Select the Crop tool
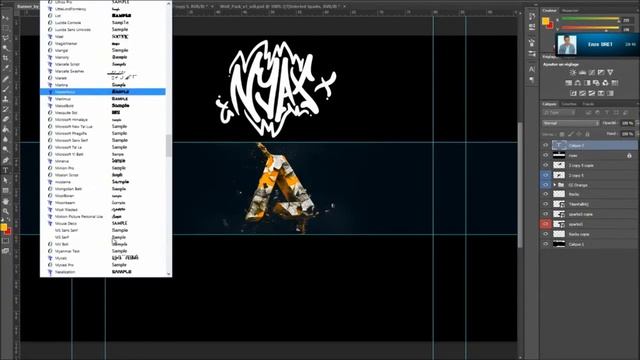The width and height of the screenshot is (640, 360). tap(5, 58)
